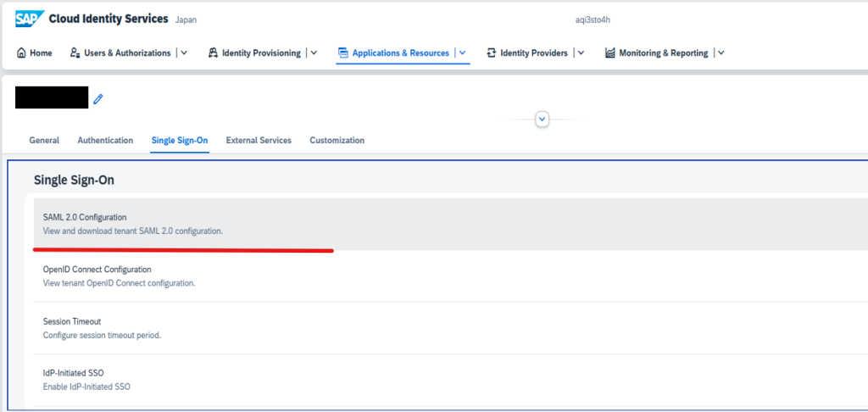Open the External Services tab
This screenshot has height=412, width=868.
click(259, 141)
